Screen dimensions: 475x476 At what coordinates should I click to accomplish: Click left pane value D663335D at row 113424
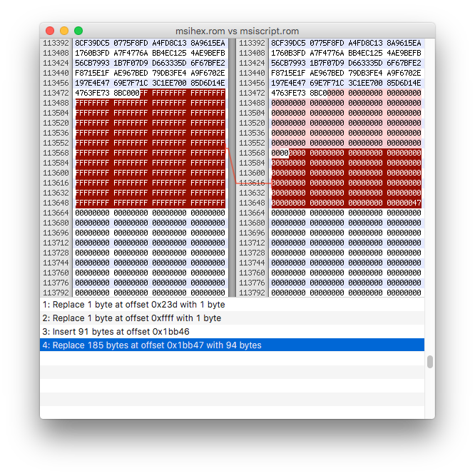(x=169, y=63)
